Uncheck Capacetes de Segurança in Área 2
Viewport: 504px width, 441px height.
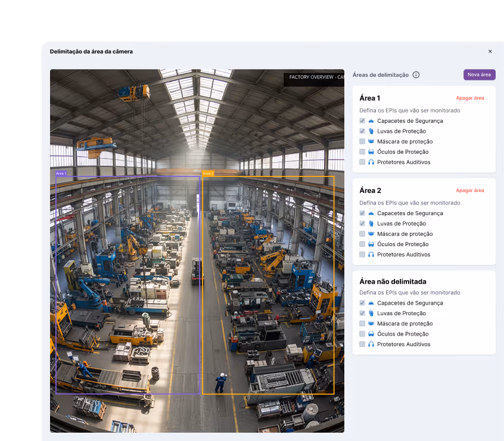(362, 213)
